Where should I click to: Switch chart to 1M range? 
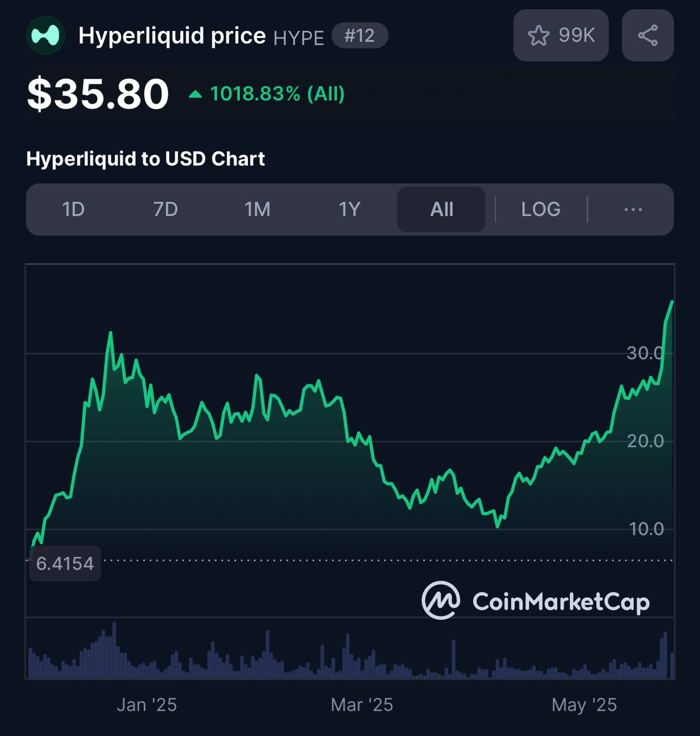point(257,209)
